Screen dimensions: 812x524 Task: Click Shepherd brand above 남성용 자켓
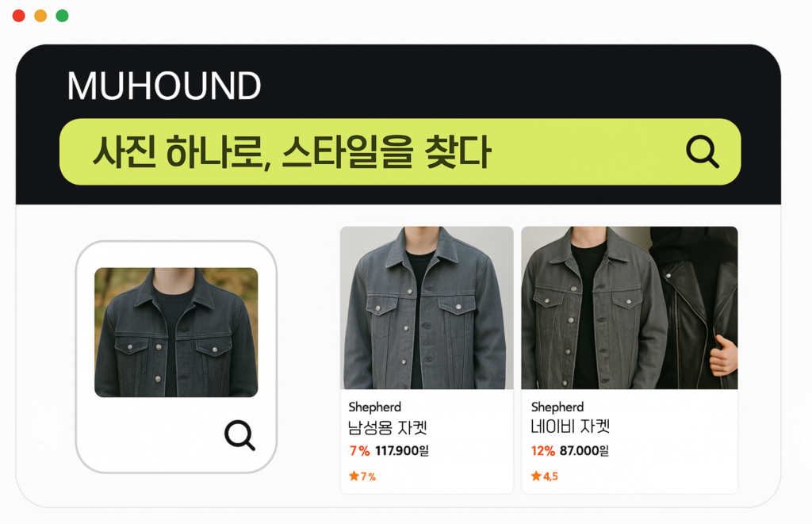374,407
